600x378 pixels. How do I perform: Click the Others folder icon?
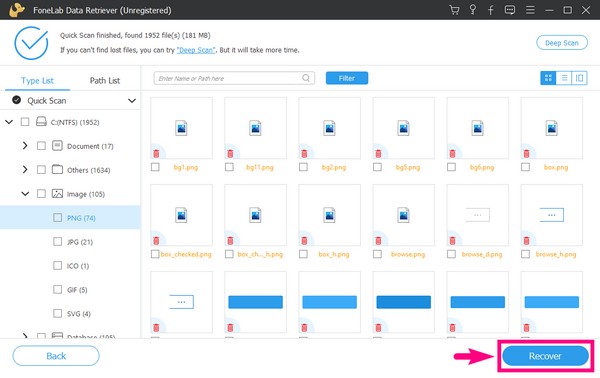[57, 169]
